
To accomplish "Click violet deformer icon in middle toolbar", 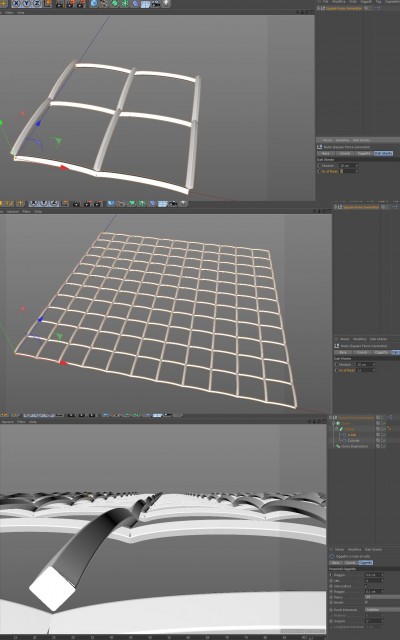I will tap(152, 203).
